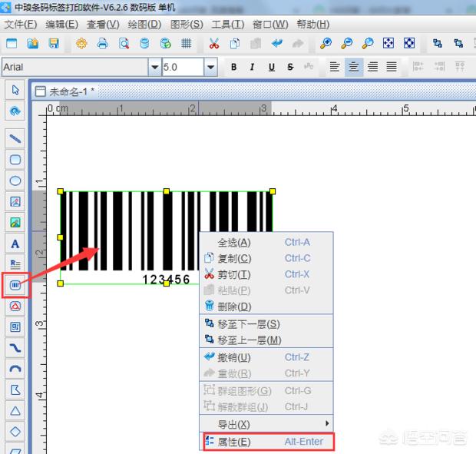Set center text alignment
This screenshot has height=454, width=476.
pyautogui.click(x=354, y=67)
